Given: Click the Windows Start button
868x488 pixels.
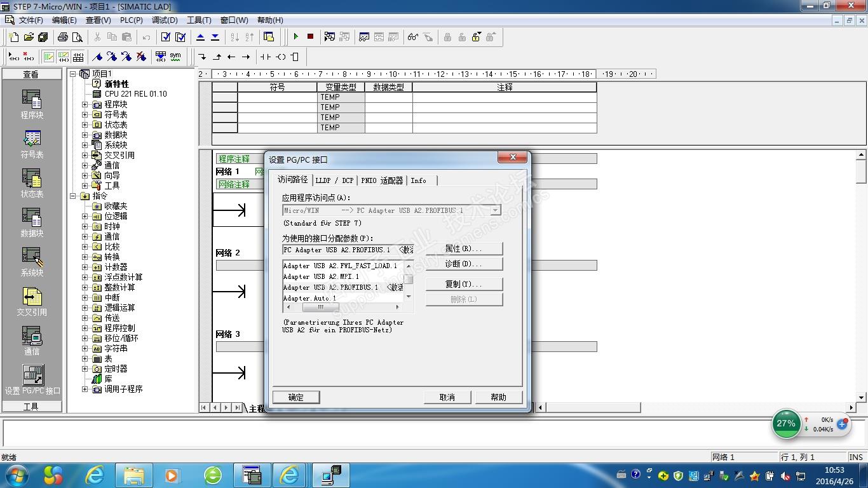Looking at the screenshot, I should pyautogui.click(x=16, y=475).
